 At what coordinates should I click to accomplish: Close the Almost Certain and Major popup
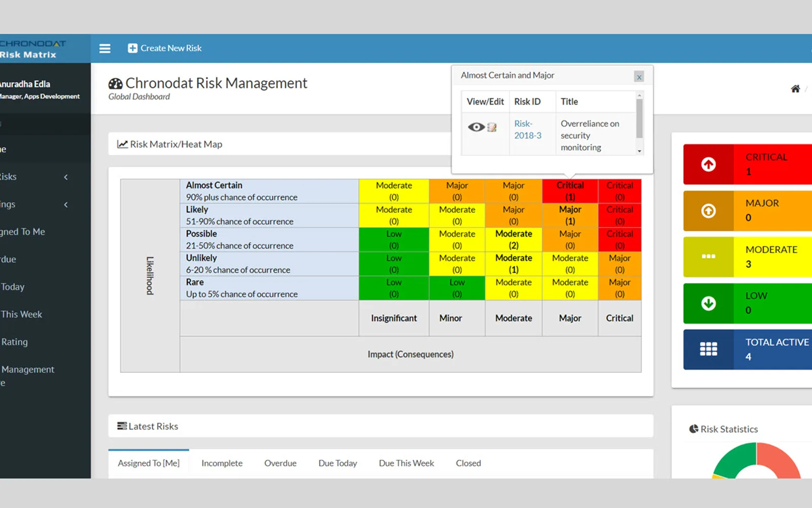(x=639, y=77)
